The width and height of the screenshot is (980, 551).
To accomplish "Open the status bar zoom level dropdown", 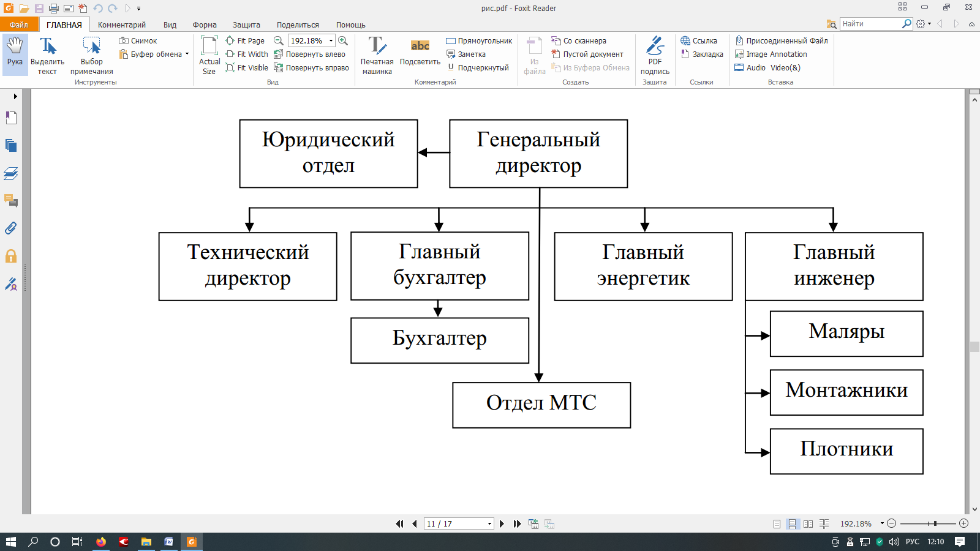I will [x=882, y=523].
